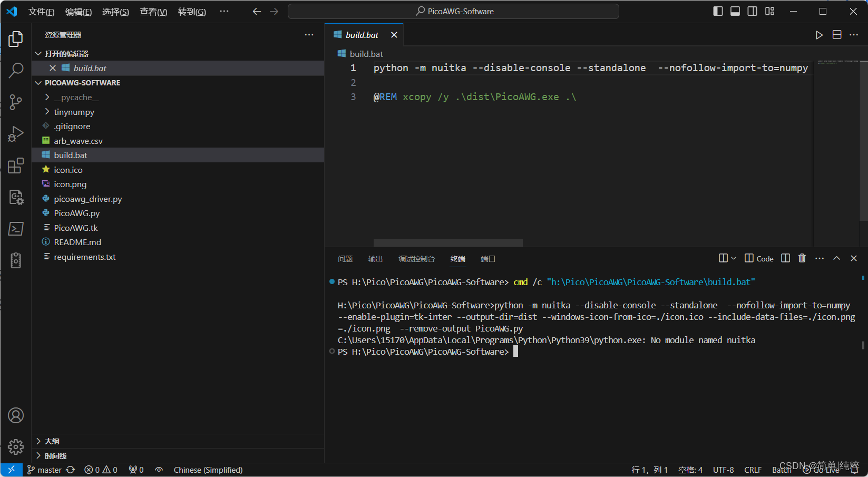
Task: Open the 文件(F) menu
Action: pyautogui.click(x=41, y=12)
